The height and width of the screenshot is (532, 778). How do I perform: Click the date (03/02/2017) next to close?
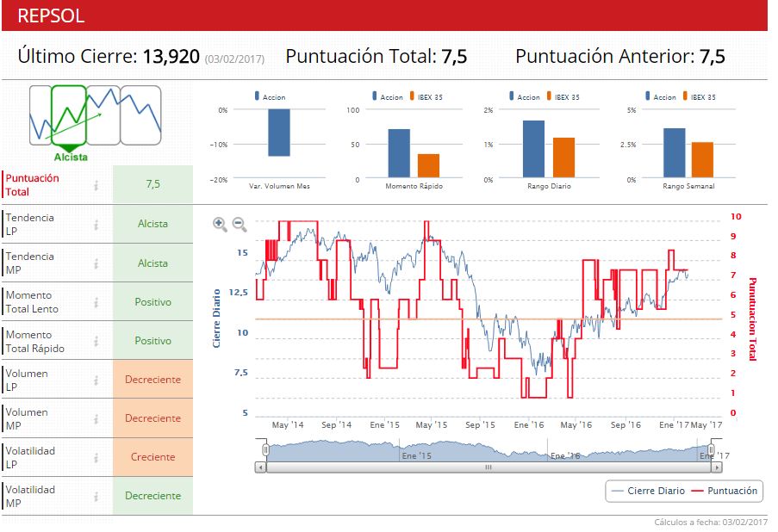click(234, 59)
